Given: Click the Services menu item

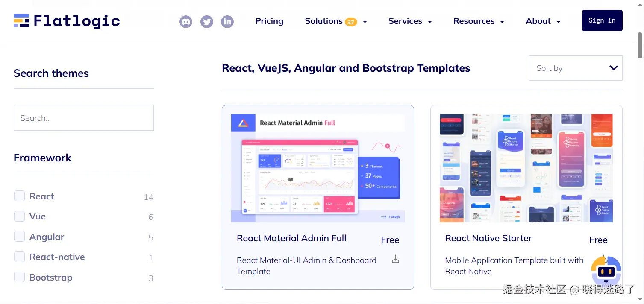Looking at the screenshot, I should (405, 21).
